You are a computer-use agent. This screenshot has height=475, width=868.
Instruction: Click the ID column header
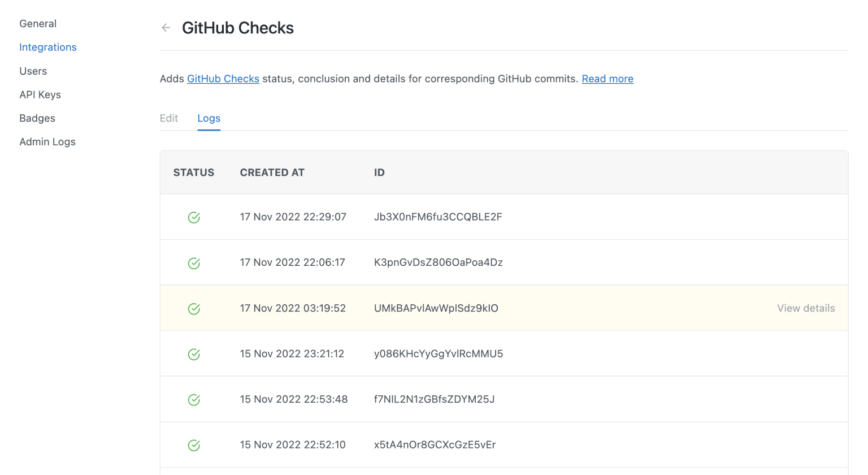tap(379, 172)
